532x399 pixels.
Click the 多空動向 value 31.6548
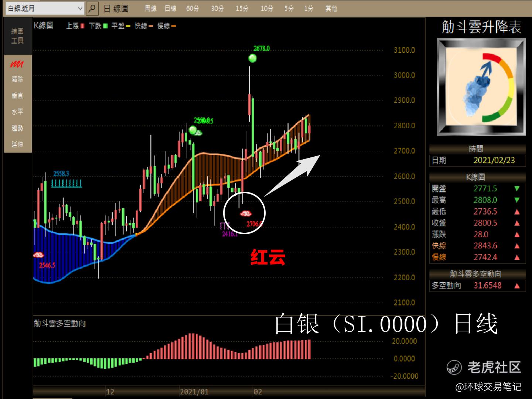(487, 286)
